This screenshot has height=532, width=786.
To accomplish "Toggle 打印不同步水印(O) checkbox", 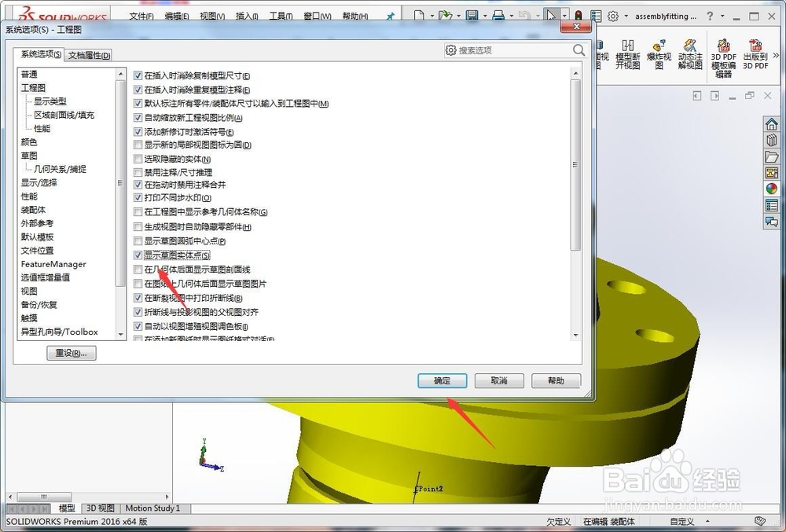I will click(x=138, y=198).
